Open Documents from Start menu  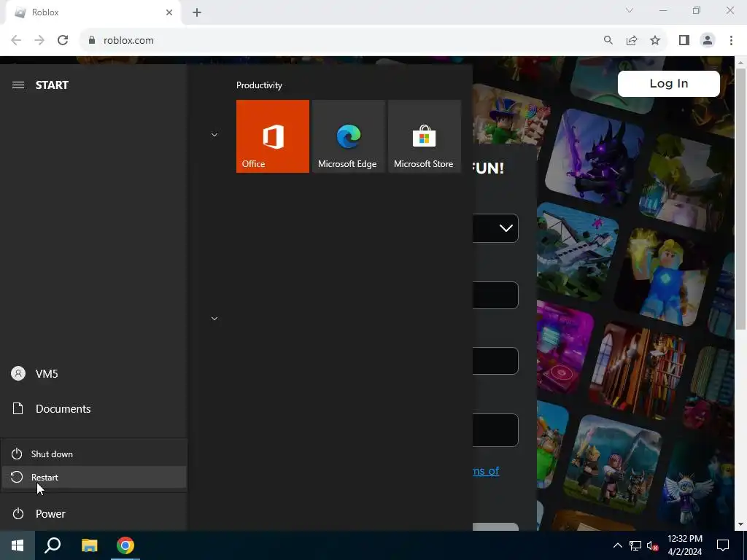(x=94, y=408)
